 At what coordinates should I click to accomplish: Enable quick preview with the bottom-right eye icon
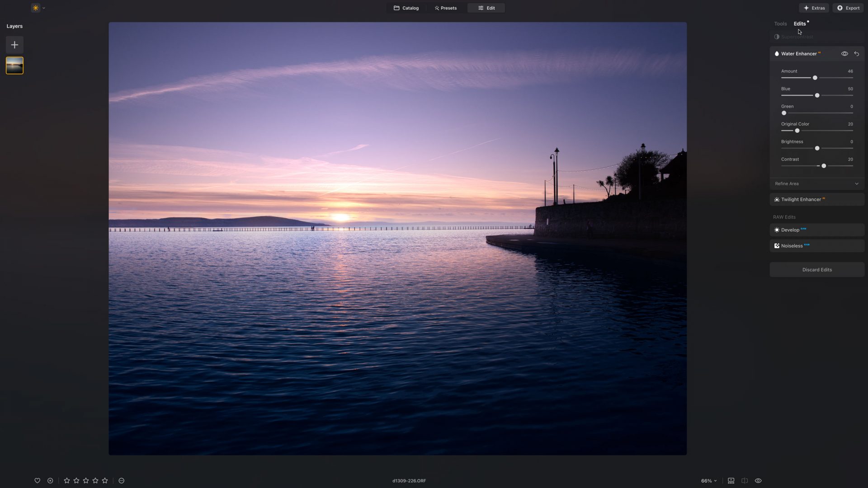click(x=758, y=480)
